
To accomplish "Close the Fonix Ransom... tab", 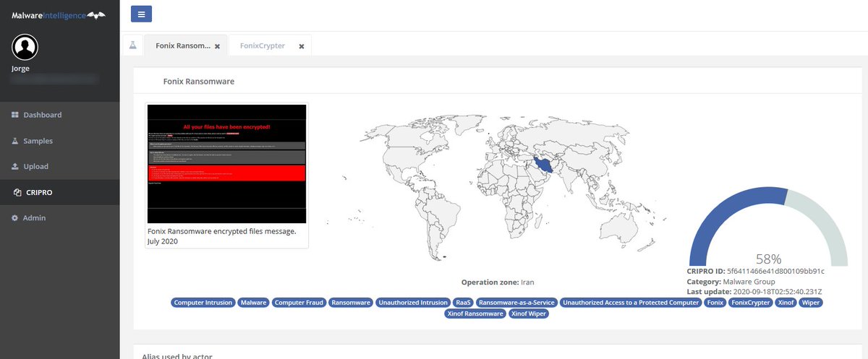I will 217,46.
